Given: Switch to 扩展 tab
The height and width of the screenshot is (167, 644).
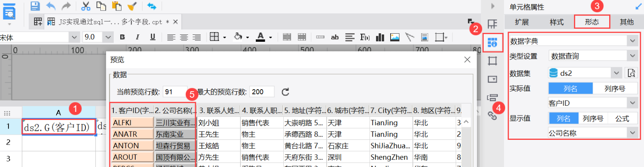Looking at the screenshot, I should [521, 22].
